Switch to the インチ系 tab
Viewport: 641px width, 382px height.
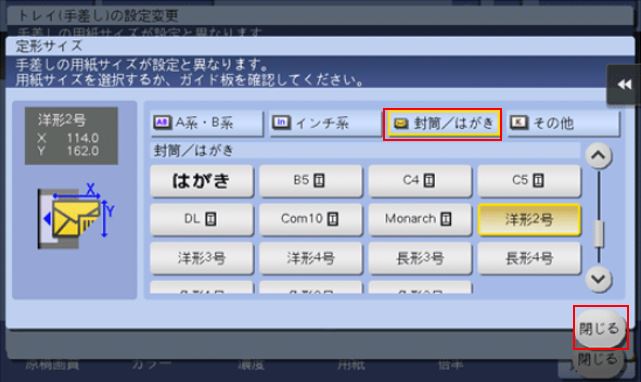point(325,123)
